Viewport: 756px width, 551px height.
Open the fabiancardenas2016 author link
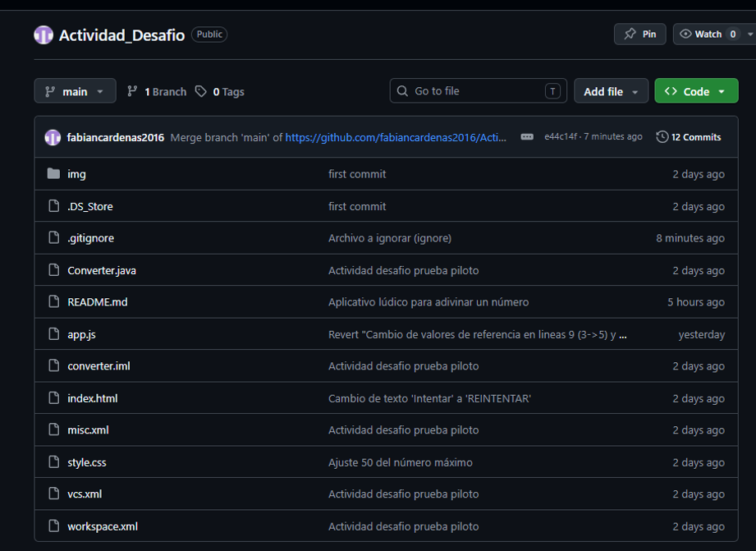[116, 137]
